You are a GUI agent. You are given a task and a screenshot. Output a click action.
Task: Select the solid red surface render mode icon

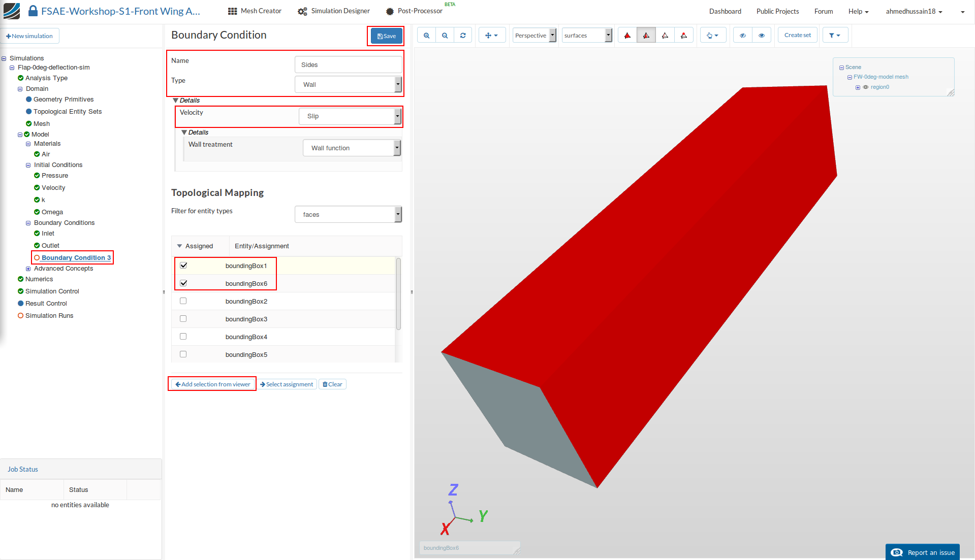[x=627, y=36]
